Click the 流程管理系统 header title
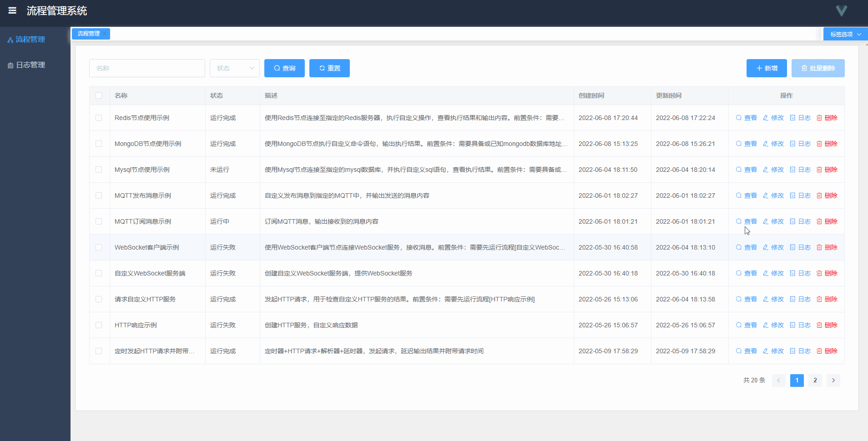This screenshot has height=441, width=868. 57,10
